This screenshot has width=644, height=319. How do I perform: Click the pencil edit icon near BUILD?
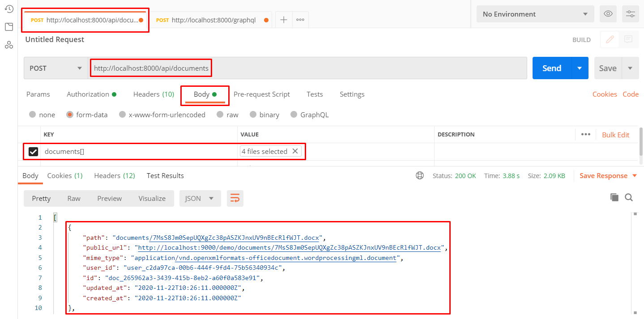click(610, 39)
